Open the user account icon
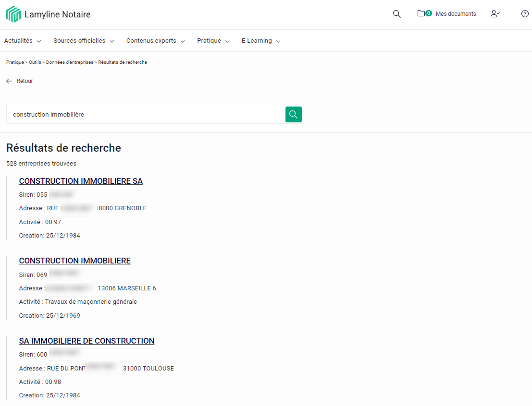 495,14
